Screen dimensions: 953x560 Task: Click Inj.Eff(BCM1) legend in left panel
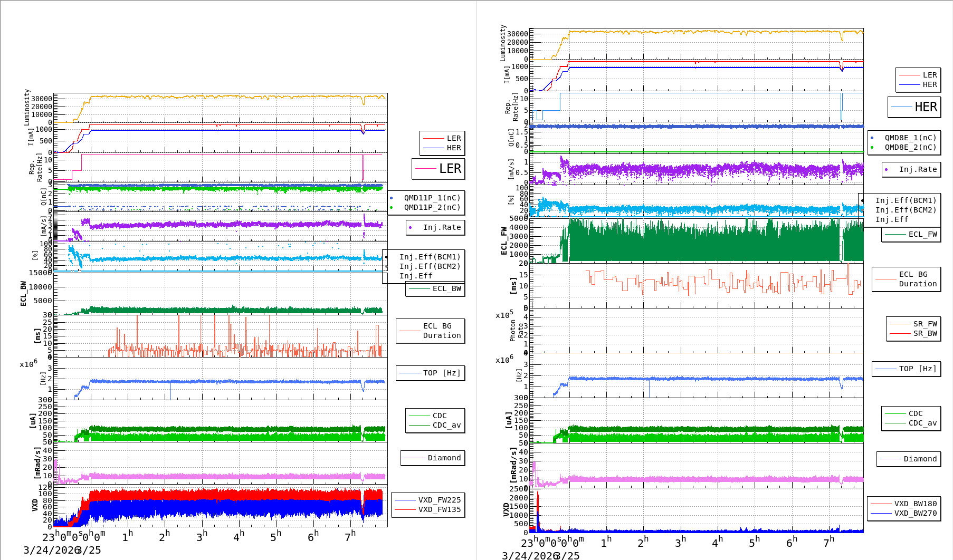[x=430, y=257]
